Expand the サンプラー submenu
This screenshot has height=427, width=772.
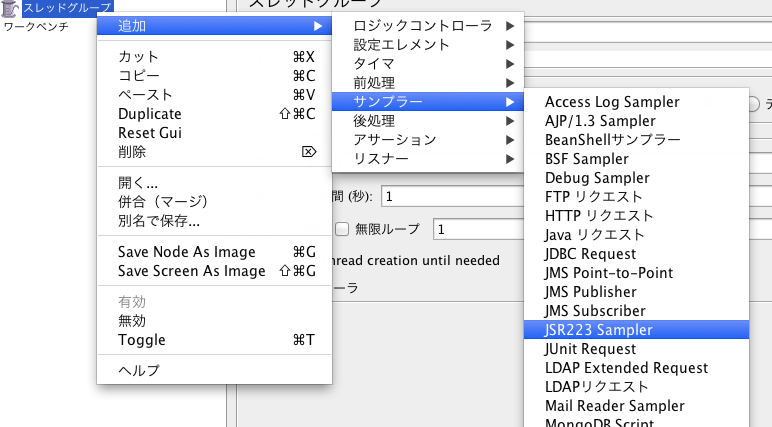(427, 101)
